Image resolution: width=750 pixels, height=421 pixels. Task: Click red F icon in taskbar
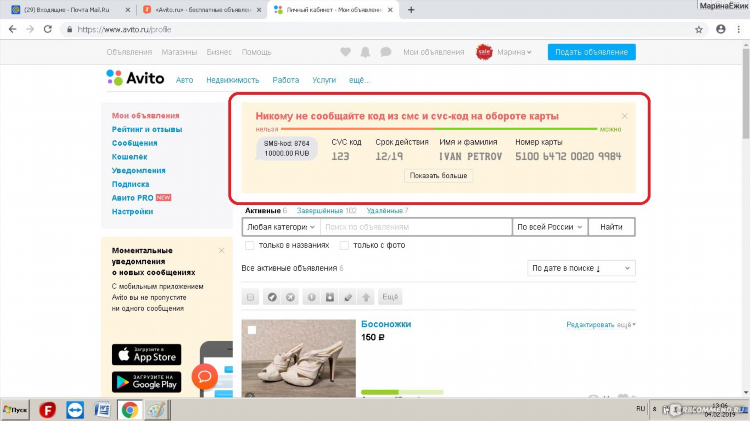[x=47, y=410]
